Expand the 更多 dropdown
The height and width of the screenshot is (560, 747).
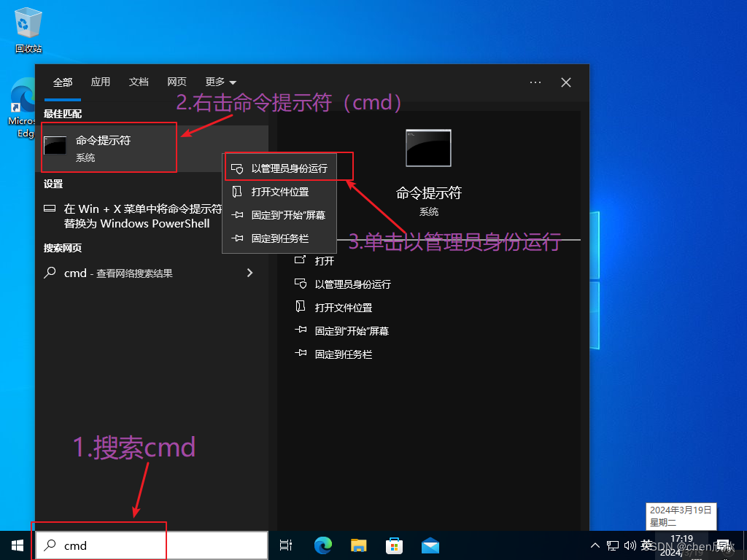tap(220, 82)
